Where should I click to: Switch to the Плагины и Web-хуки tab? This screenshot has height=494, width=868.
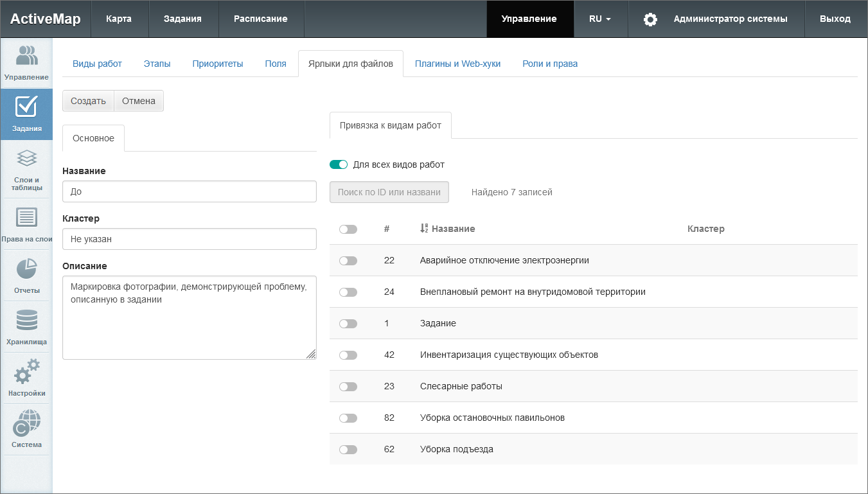coord(457,64)
